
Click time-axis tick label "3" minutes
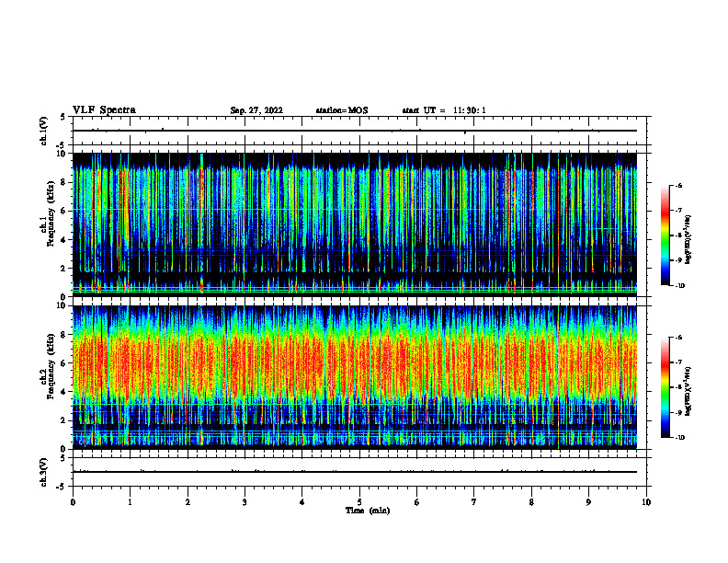[x=245, y=502]
